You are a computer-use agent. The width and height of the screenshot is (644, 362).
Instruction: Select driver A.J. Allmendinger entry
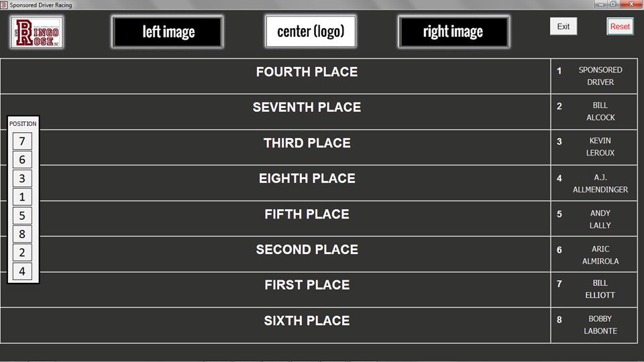click(x=600, y=184)
